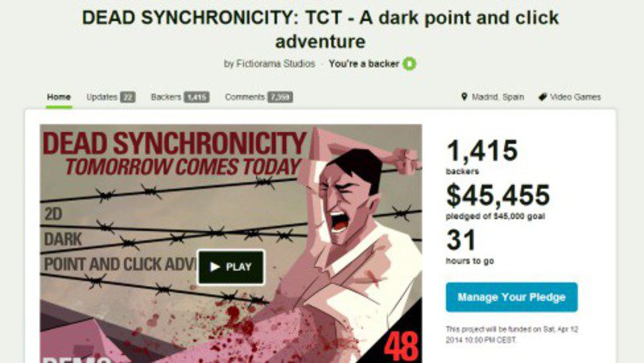Click the Manage Your Pledge button

(x=511, y=297)
